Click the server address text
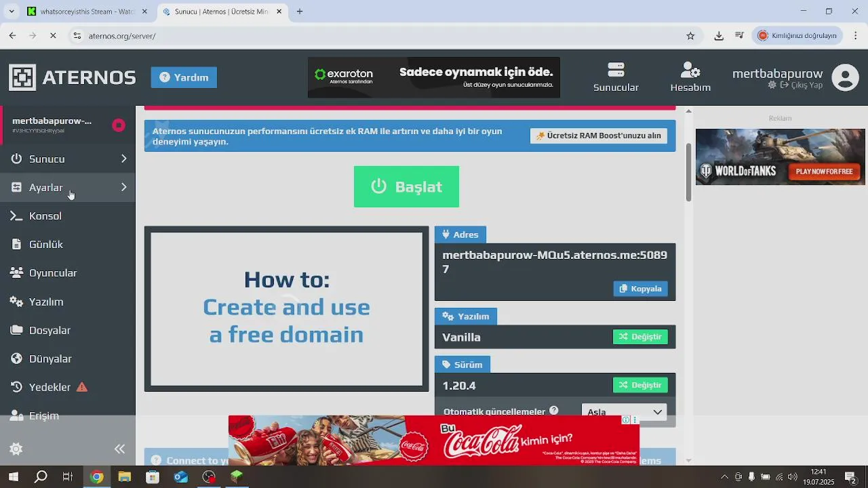The image size is (868, 488). tap(555, 262)
